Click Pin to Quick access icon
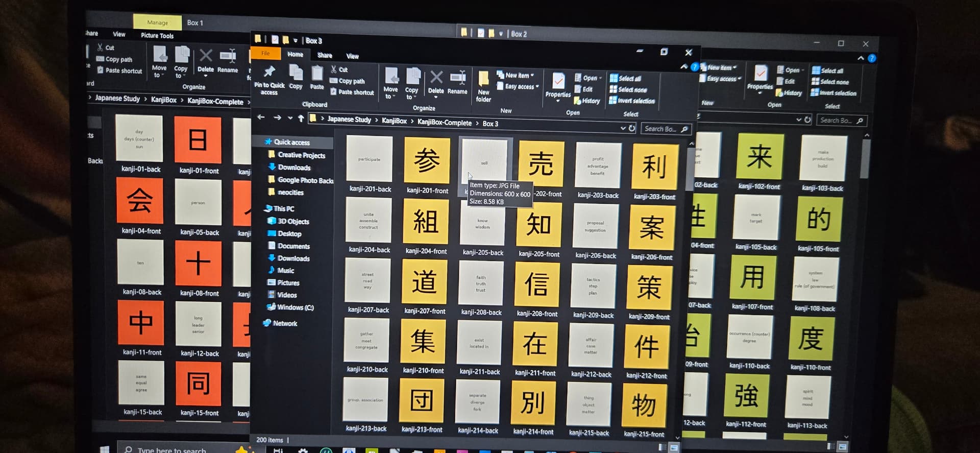 coord(269,74)
